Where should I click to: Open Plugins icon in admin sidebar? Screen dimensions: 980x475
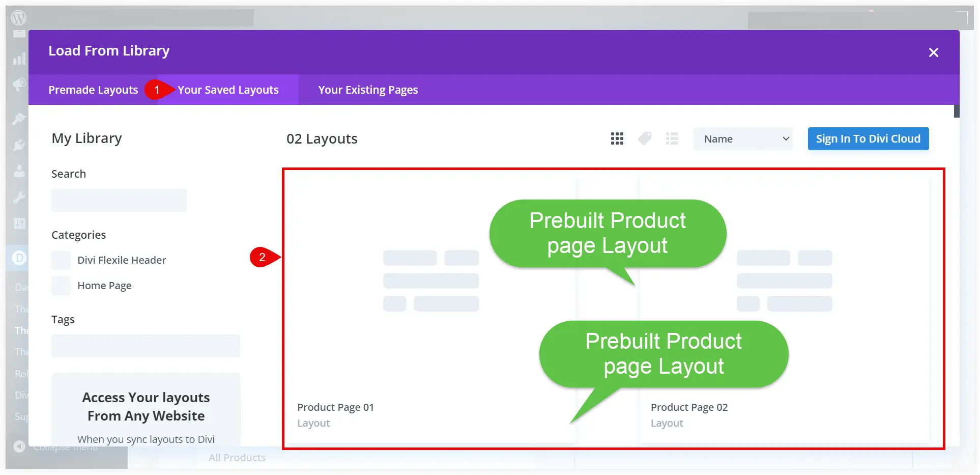19,145
